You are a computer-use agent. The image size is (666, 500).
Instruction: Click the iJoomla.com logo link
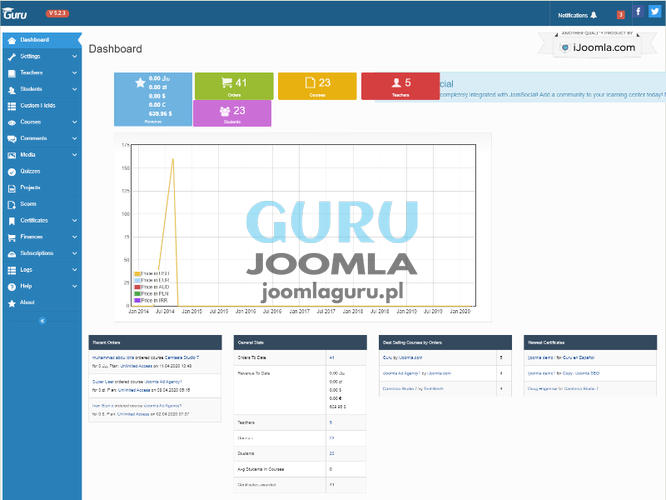598,47
